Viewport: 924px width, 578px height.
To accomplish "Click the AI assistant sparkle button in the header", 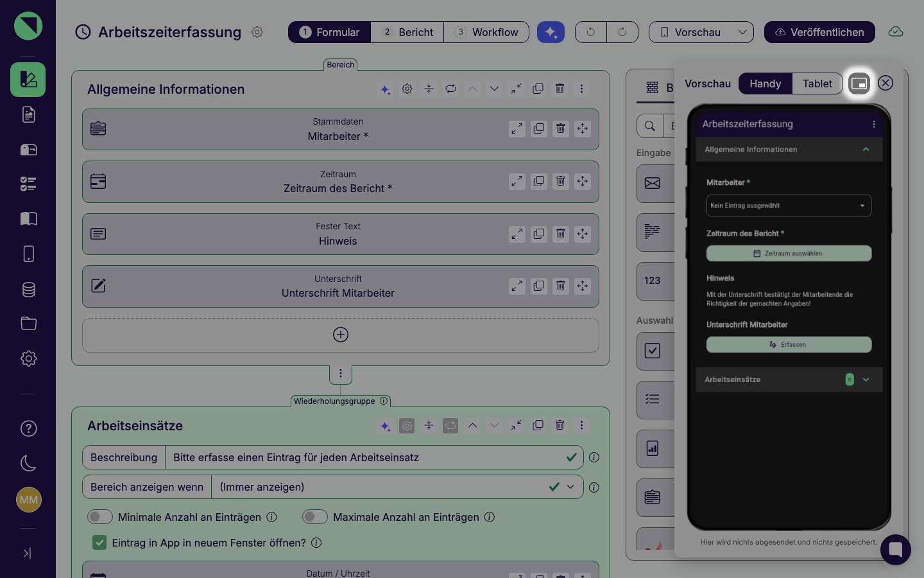I will (x=551, y=32).
